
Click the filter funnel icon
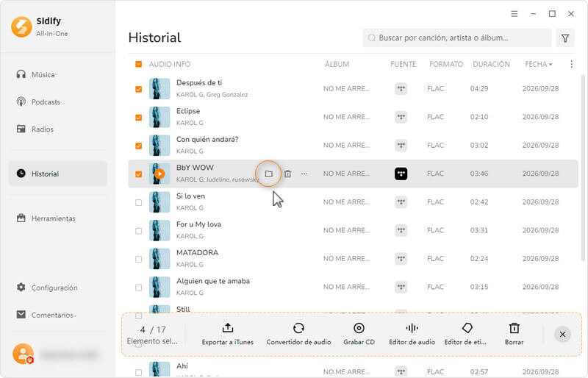(565, 38)
